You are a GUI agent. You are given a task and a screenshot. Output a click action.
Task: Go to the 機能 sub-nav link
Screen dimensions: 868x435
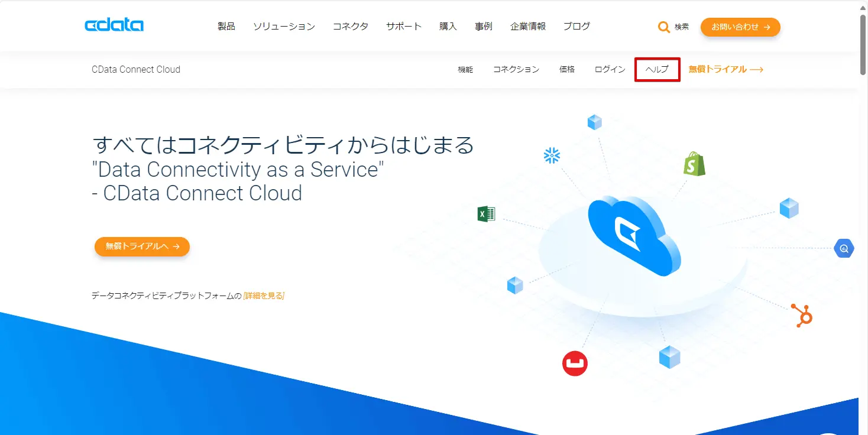point(465,70)
